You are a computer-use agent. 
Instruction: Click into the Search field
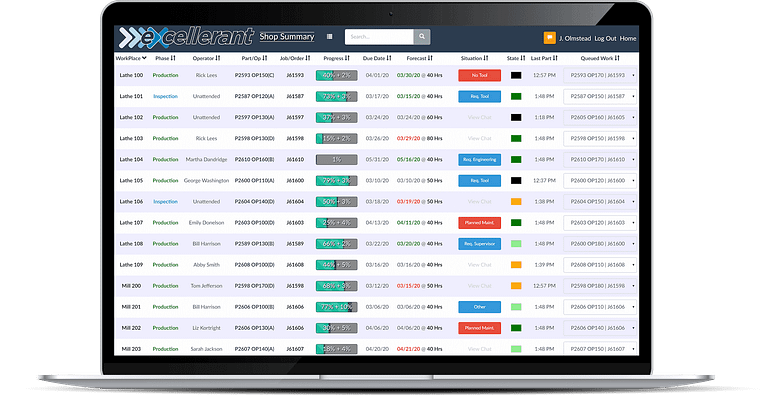pos(379,37)
